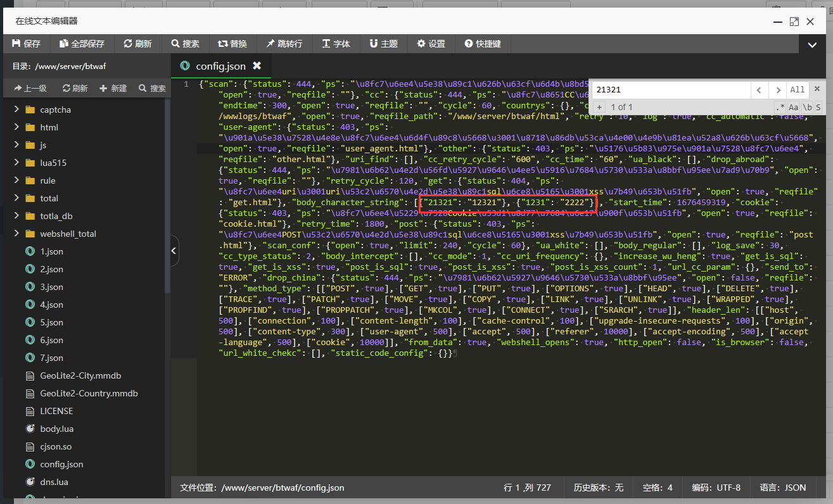Expand the captcha folder
Screen dimensions: 833x504
pyautogui.click(x=16, y=110)
